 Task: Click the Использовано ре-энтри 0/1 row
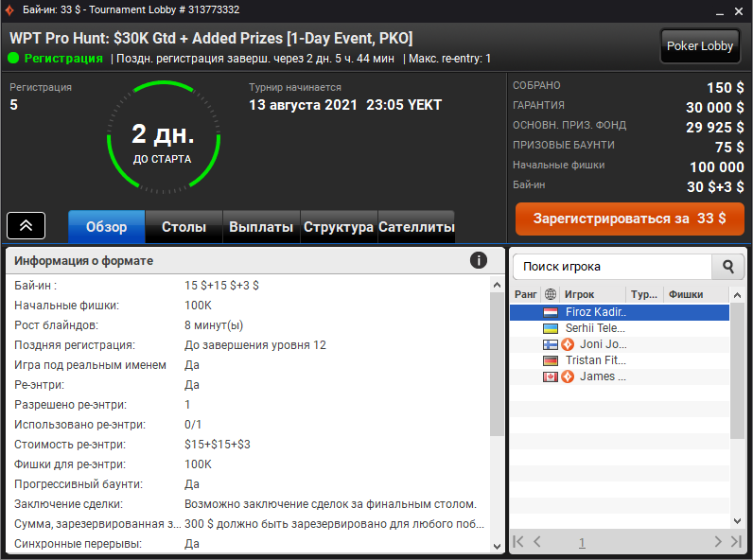click(x=250, y=425)
